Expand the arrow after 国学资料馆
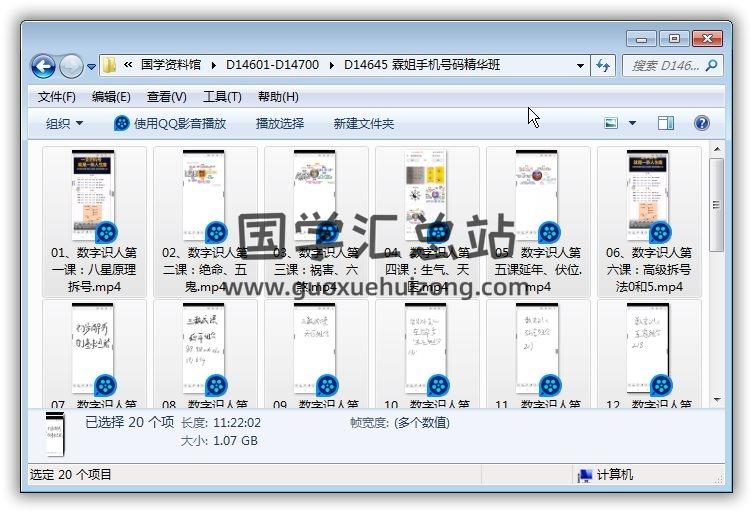Screen dimensions: 753x513 pyautogui.click(x=213, y=65)
